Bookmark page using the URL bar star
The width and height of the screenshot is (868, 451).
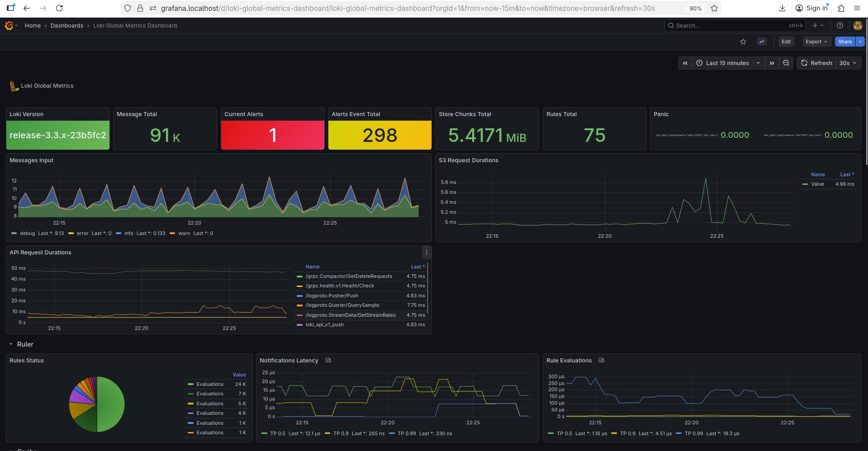[714, 8]
